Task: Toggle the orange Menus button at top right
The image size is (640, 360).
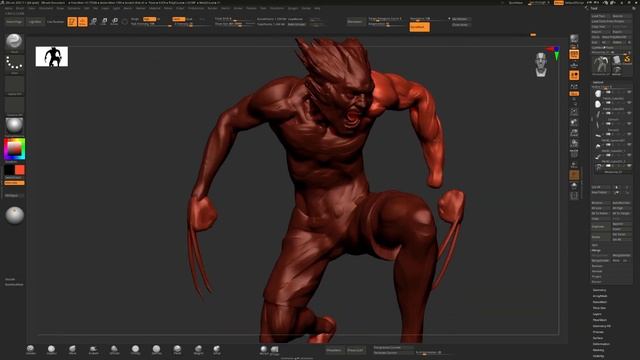Action: (559, 2)
